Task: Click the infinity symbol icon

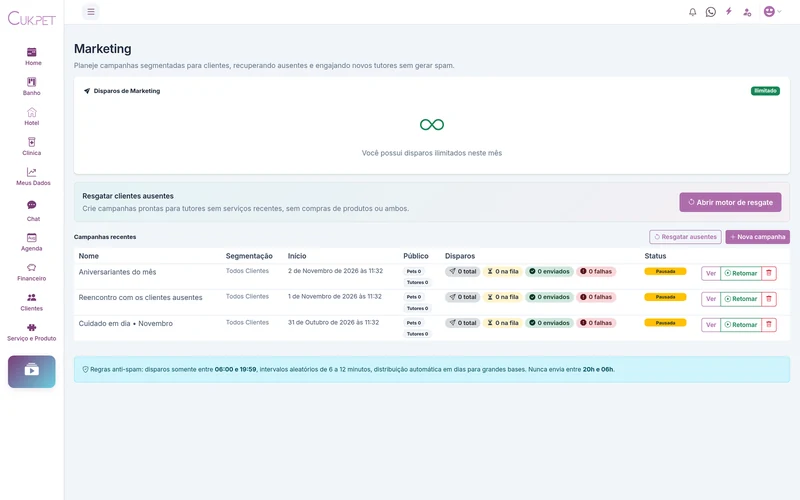Action: click(x=432, y=124)
